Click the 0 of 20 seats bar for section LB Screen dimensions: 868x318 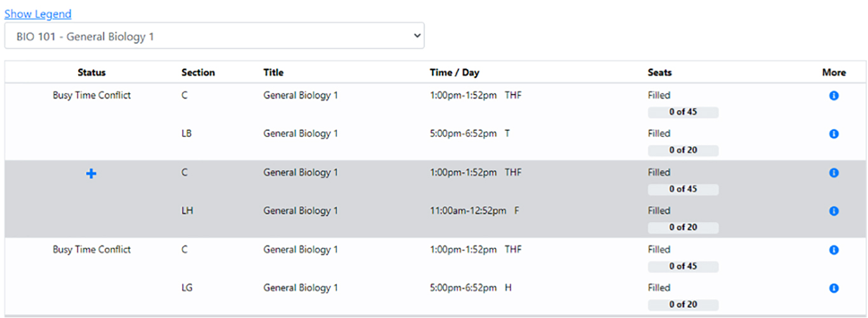683,151
